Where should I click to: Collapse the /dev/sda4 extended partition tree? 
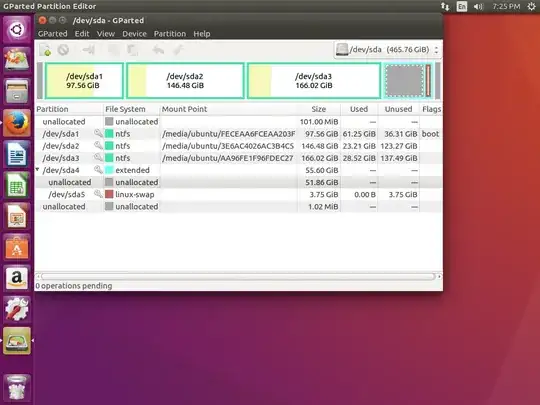[38, 169]
